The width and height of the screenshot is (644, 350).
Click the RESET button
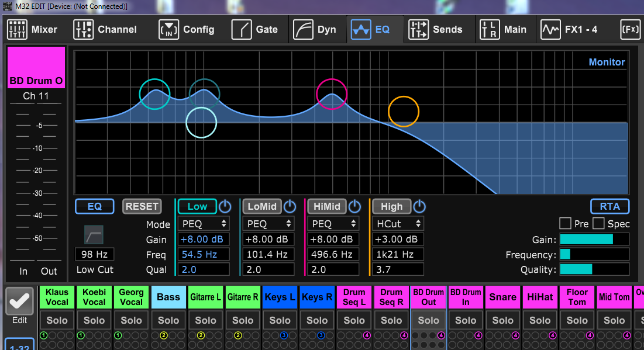pyautogui.click(x=142, y=206)
